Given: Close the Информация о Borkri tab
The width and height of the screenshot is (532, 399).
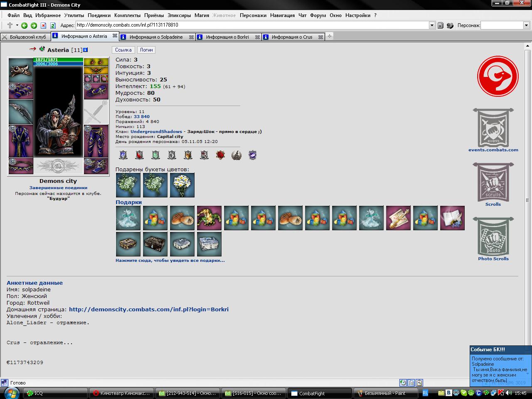Looking at the screenshot, I should click(257, 37).
